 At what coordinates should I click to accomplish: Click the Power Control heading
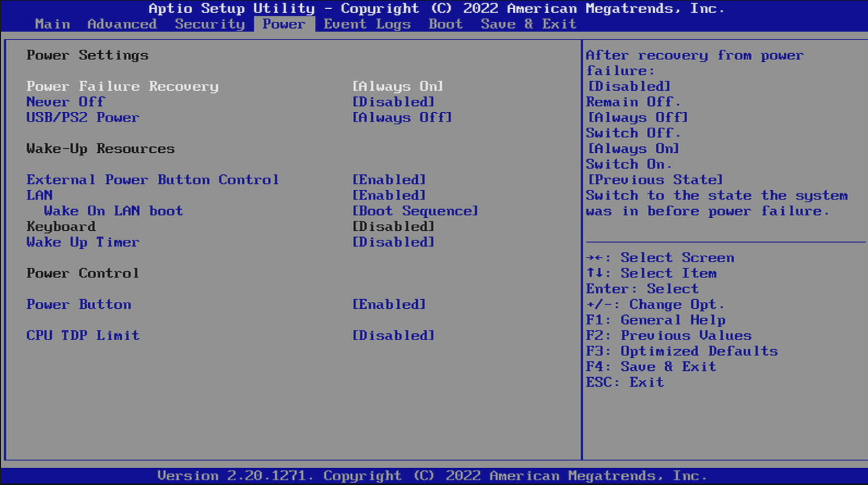[83, 273]
